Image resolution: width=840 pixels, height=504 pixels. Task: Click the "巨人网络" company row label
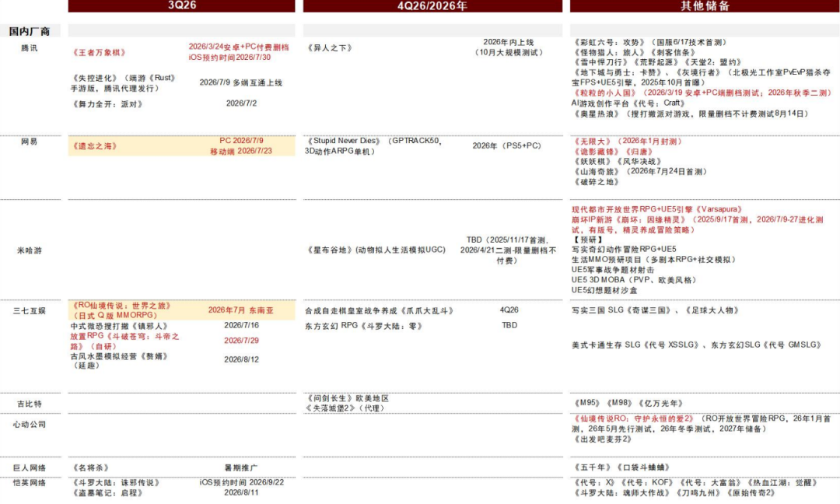pos(29,467)
